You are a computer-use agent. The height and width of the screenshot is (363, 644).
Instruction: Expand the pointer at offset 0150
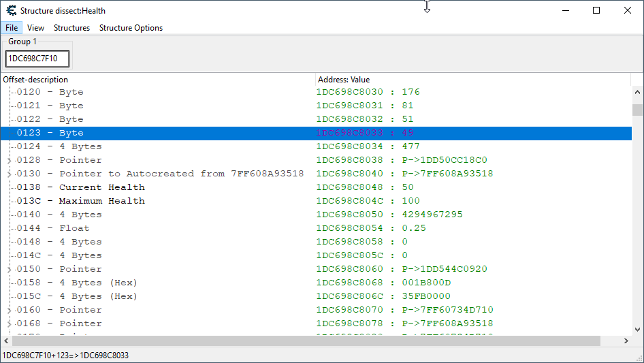[x=9, y=270]
